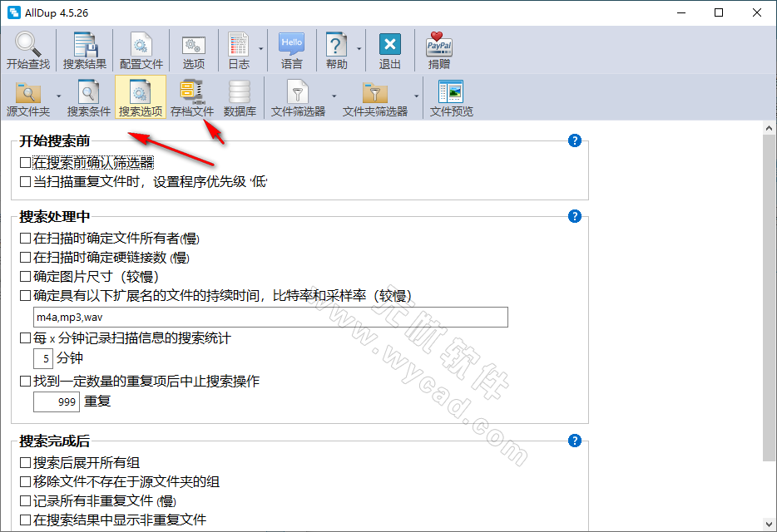This screenshot has height=532, width=777.
Task: Click the m4a,mp3,wav extensions field
Action: [270, 318]
